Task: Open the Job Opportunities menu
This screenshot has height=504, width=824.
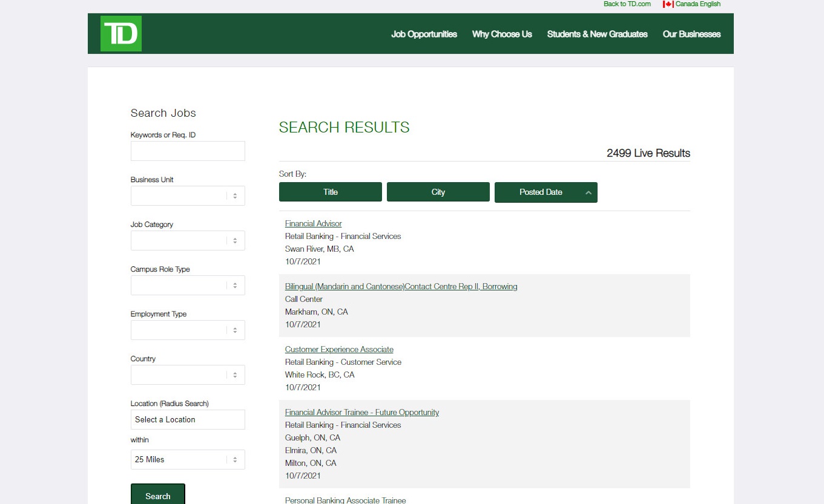Action: tap(424, 34)
